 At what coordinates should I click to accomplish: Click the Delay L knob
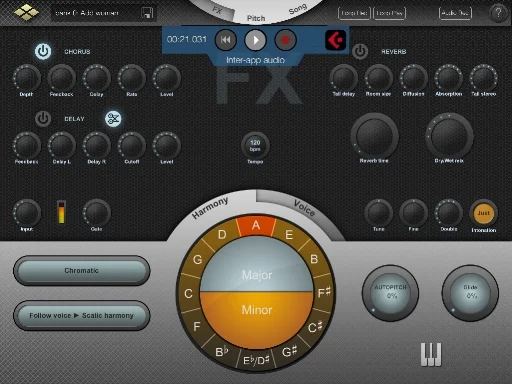coord(62,146)
